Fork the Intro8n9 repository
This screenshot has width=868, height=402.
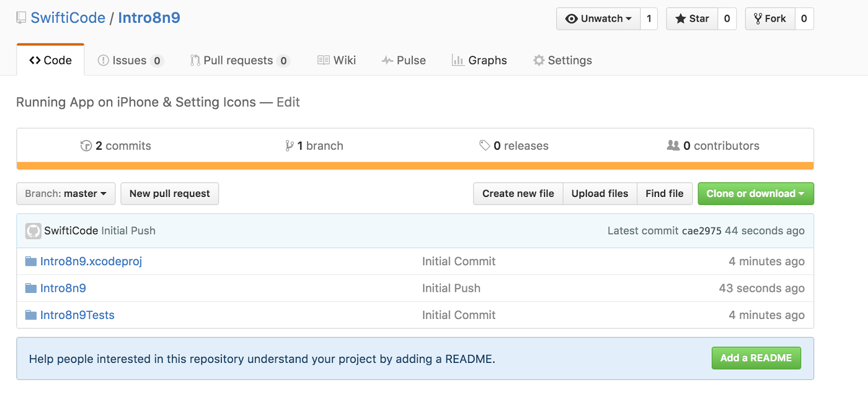click(770, 19)
